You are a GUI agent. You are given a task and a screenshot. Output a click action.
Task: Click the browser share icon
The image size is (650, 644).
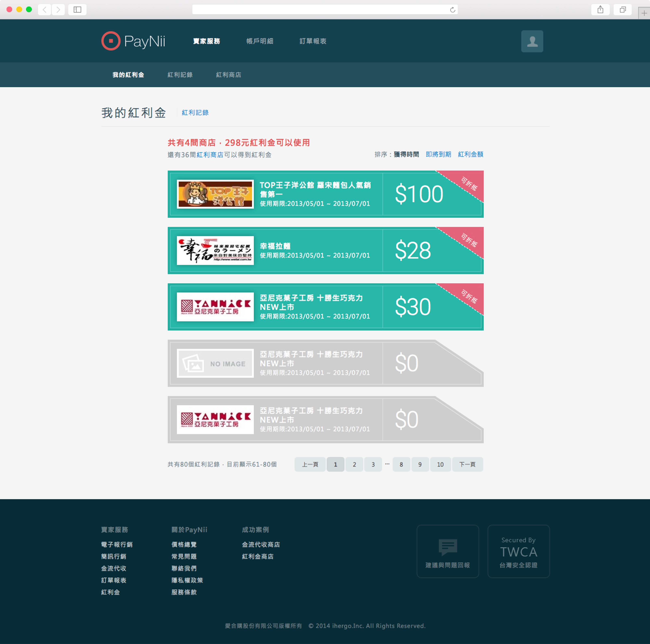click(600, 10)
